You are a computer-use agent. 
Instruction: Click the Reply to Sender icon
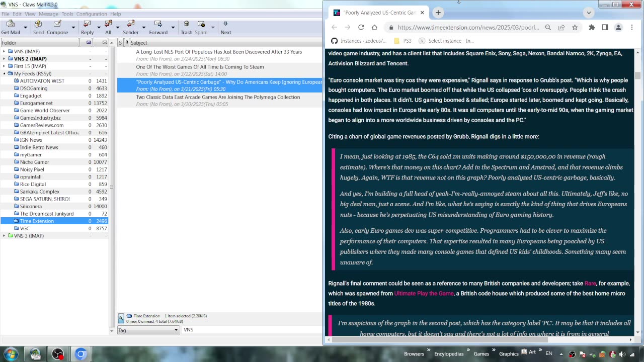tap(131, 24)
